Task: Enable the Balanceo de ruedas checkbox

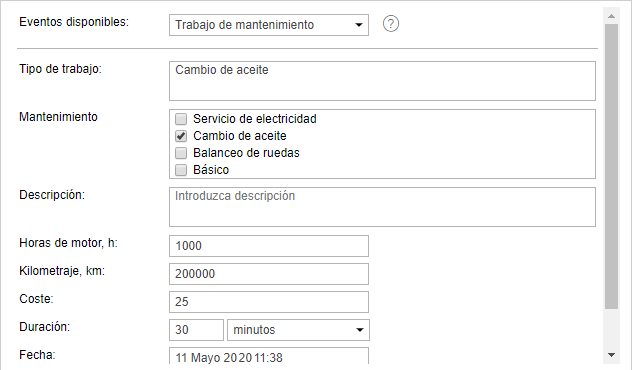Action: 181,153
